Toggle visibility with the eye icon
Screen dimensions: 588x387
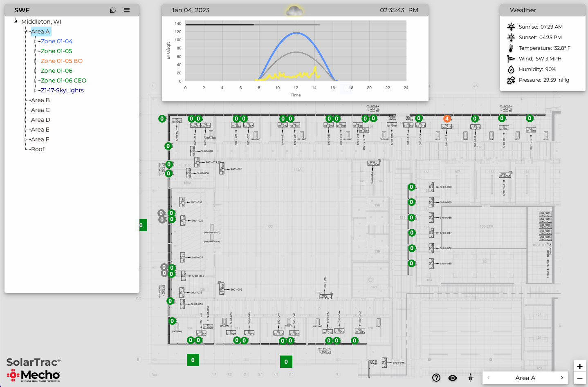(453, 378)
